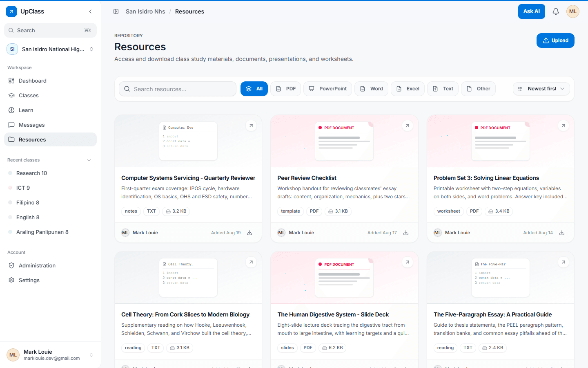Download the Peer Review Checklist file

tap(406, 233)
